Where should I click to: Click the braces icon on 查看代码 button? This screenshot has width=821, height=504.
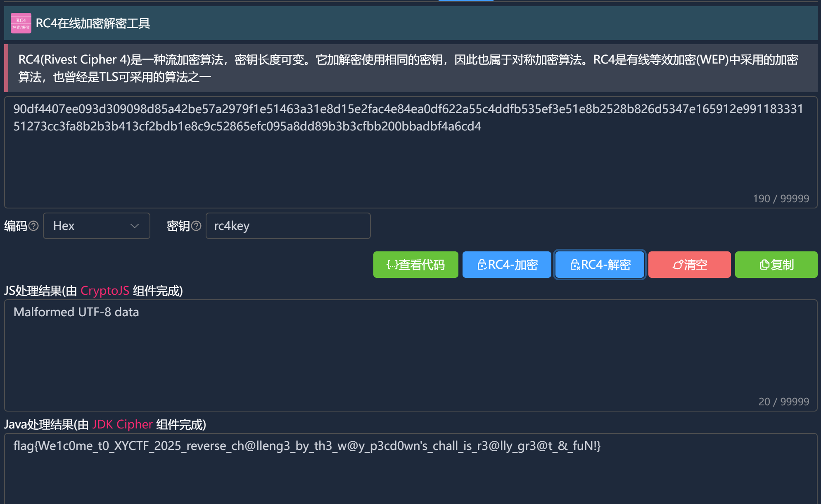[x=392, y=265]
